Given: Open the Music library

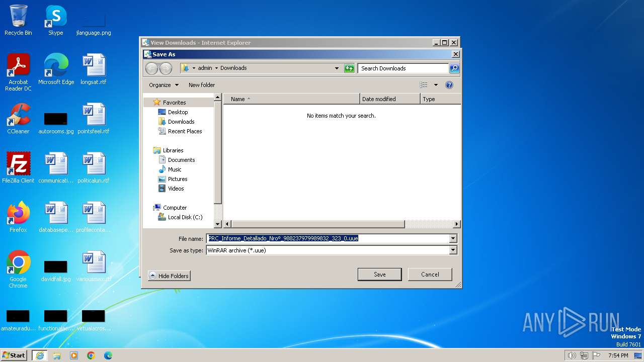Looking at the screenshot, I should 175,169.
